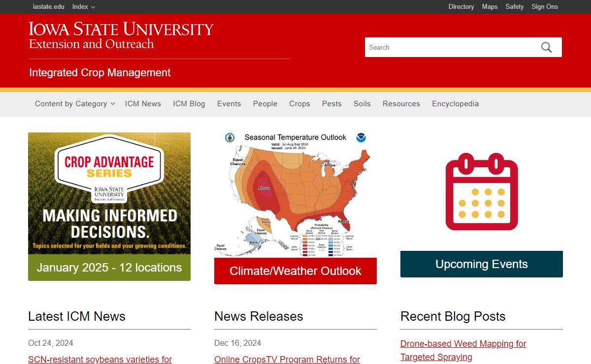The image size is (591, 364).
Task: Open the Soils menu item
Action: 362,104
